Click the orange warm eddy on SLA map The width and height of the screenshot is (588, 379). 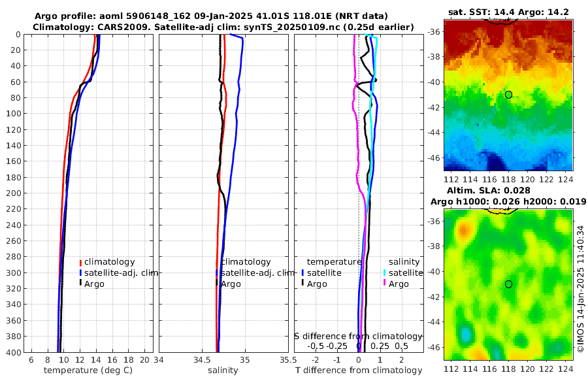465,229
